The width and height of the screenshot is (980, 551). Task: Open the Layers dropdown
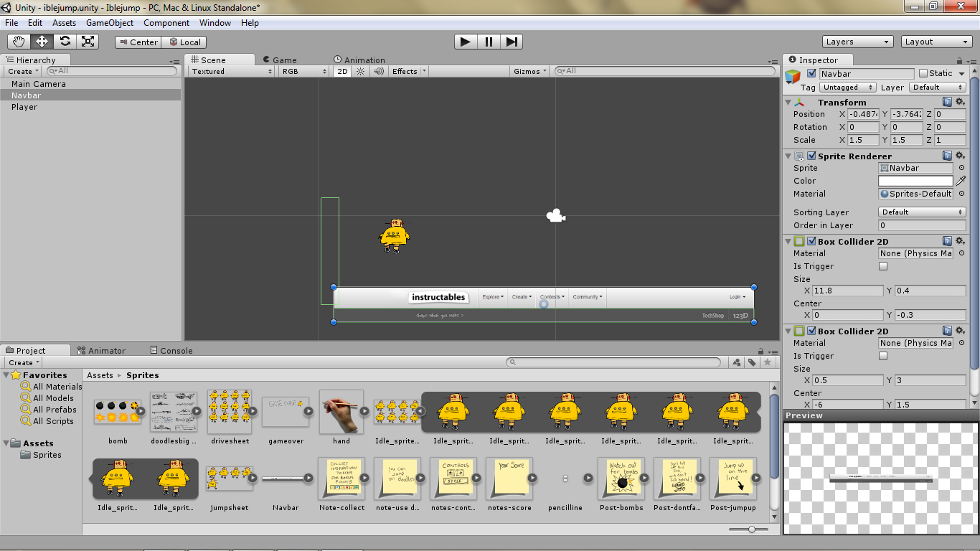[858, 42]
